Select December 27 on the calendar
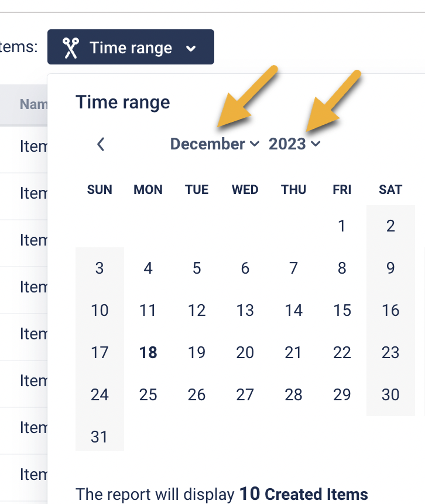 [245, 395]
